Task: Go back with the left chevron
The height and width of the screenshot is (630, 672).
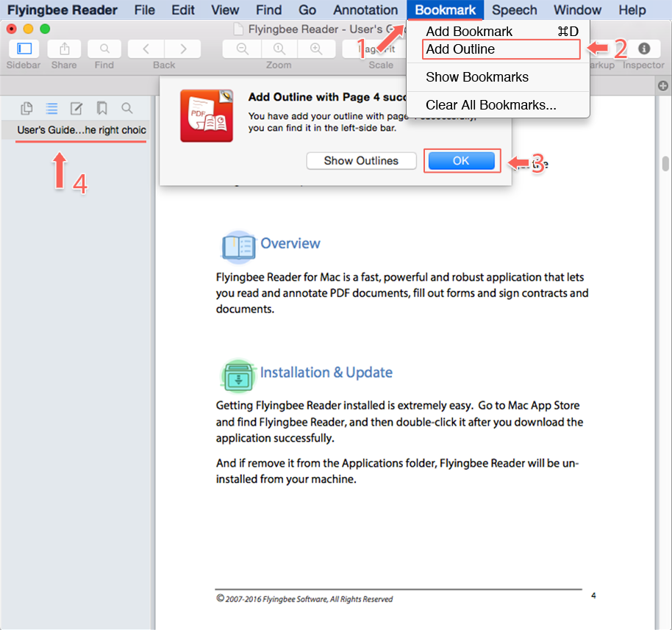Action: point(146,49)
